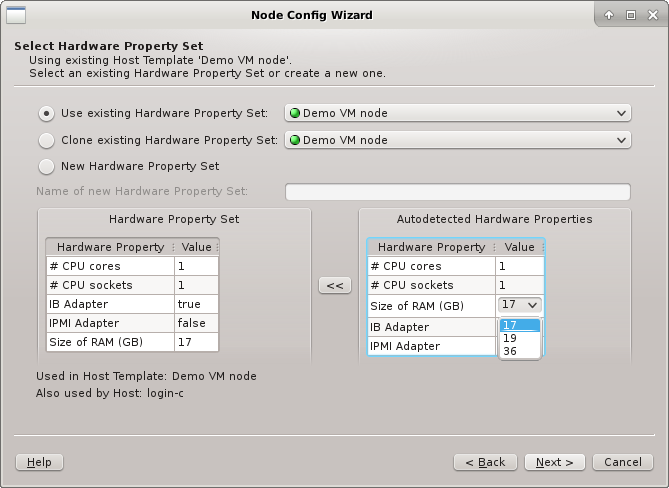The image size is (669, 488).
Task: Click Value header in left table
Action: coord(196,247)
